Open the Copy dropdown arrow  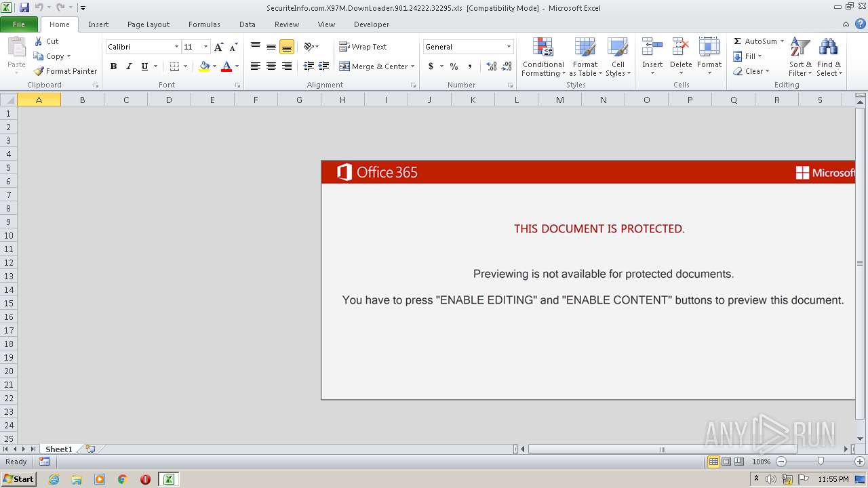point(68,56)
